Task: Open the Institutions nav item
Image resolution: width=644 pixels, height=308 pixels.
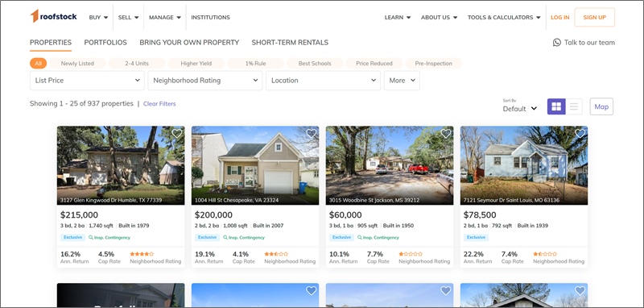Action: pos(210,17)
